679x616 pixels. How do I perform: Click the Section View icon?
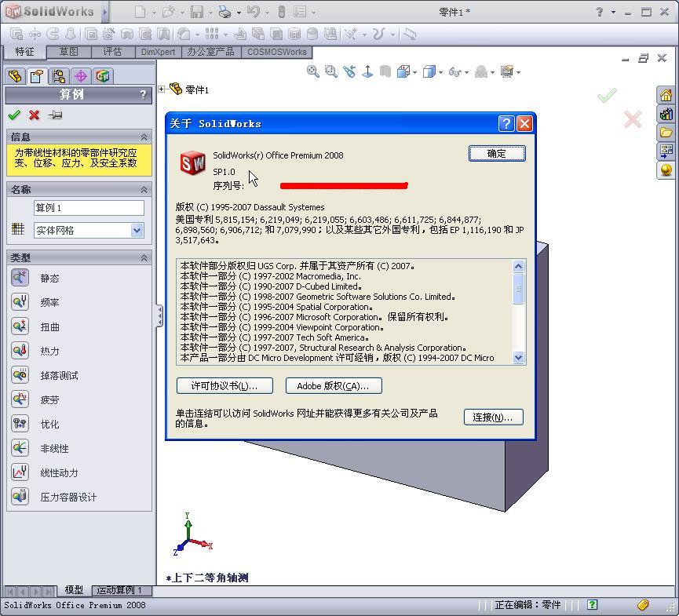tap(385, 71)
